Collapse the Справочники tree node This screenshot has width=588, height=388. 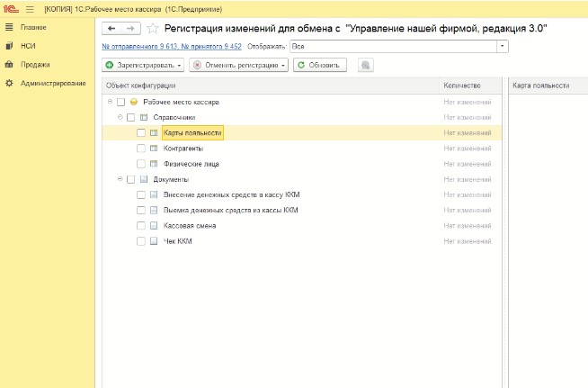pos(120,117)
